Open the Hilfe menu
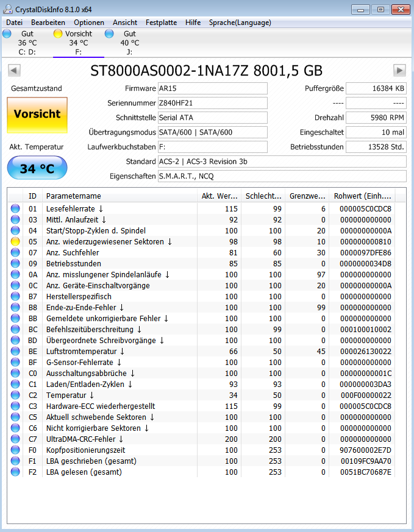The width and height of the screenshot is (414, 532). (193, 23)
